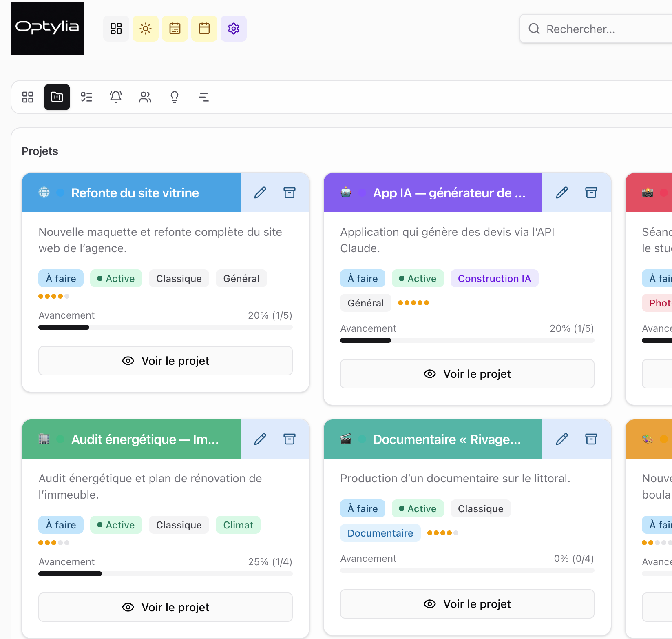The width and height of the screenshot is (672, 639).
Task: View the Refonte du site vitrine project
Action: click(x=166, y=361)
